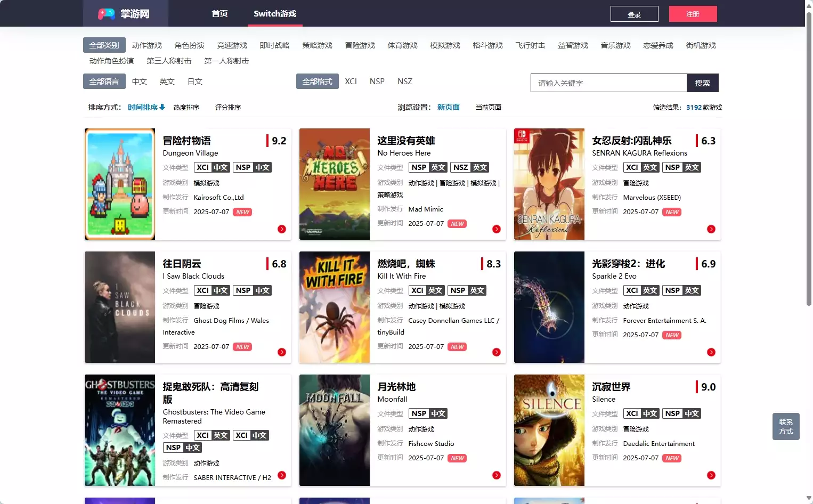
Task: Filter by 动作游戏 category
Action: click(147, 45)
